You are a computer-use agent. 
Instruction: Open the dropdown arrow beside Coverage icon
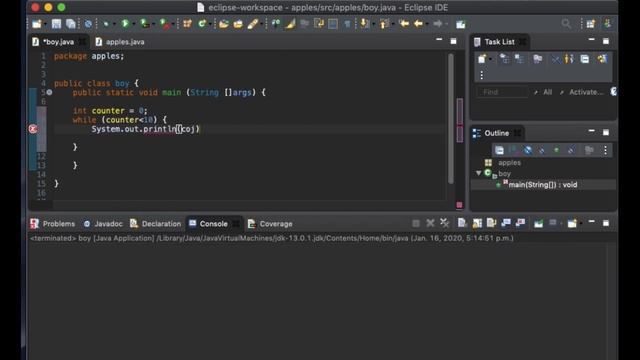tap(153, 24)
